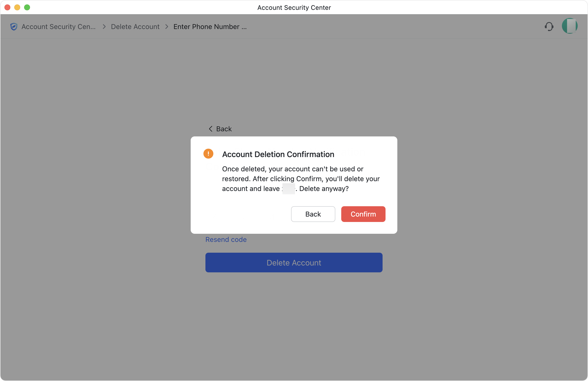Go back using the page Back link
Viewport: 588px width, 381px height.
point(220,129)
